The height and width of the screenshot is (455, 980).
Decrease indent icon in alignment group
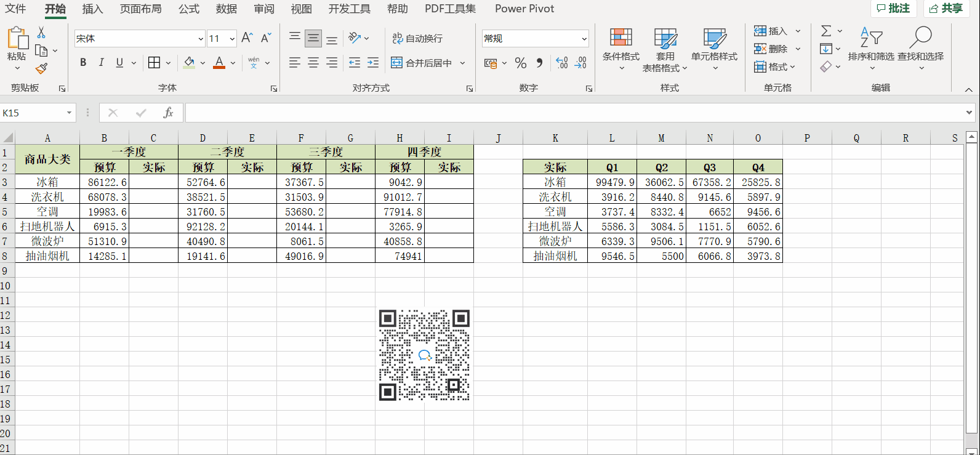355,62
